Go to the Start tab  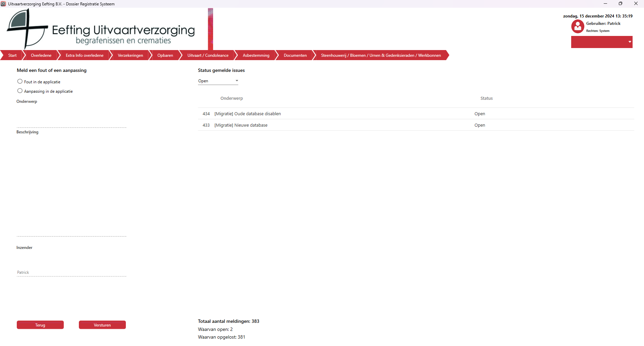coord(12,55)
